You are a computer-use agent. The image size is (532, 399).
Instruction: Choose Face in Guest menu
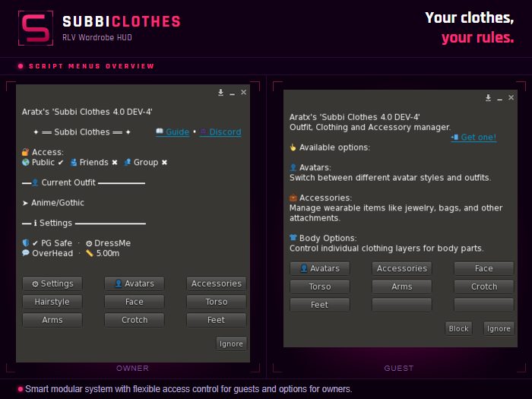[x=484, y=269]
